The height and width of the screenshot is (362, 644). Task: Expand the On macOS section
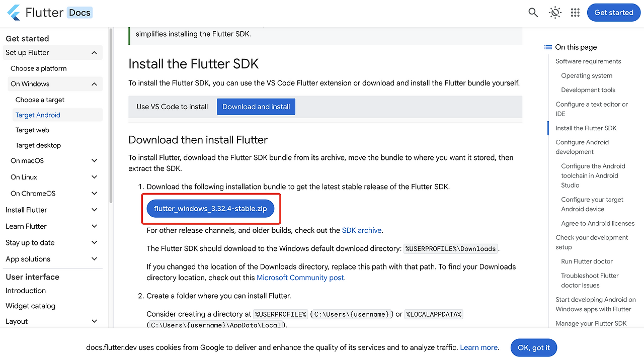tap(94, 161)
